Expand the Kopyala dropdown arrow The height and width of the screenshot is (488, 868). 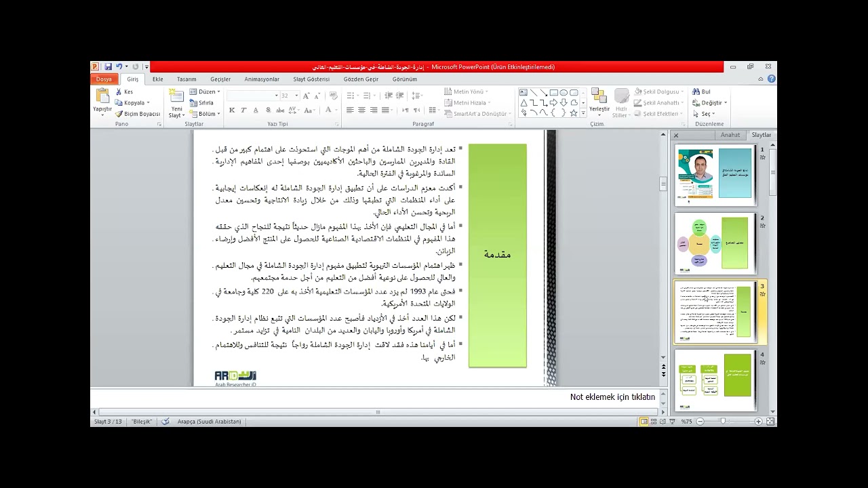click(148, 103)
